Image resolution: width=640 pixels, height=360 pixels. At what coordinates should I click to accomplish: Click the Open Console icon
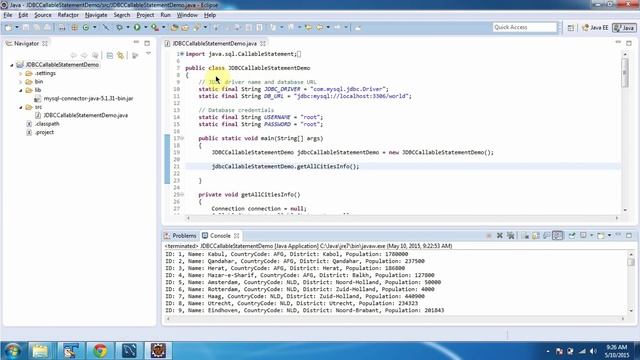coord(600,236)
